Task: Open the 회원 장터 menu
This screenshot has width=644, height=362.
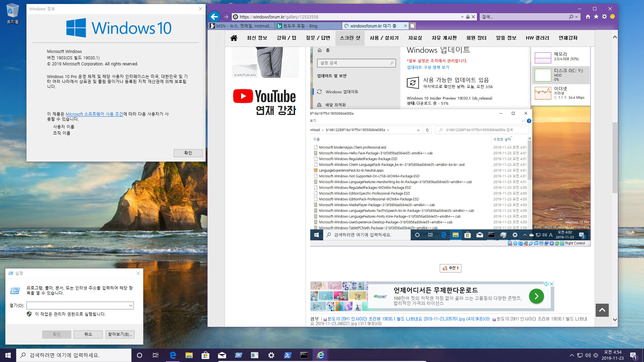Action: 476,38
